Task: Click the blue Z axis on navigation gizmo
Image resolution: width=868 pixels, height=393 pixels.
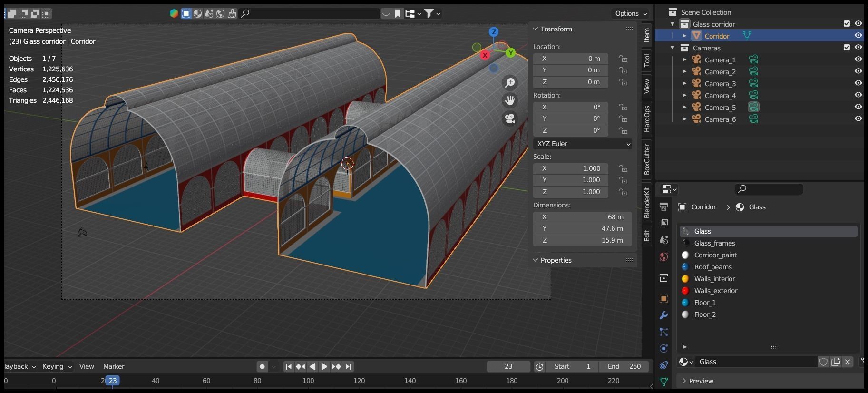Action: click(494, 32)
